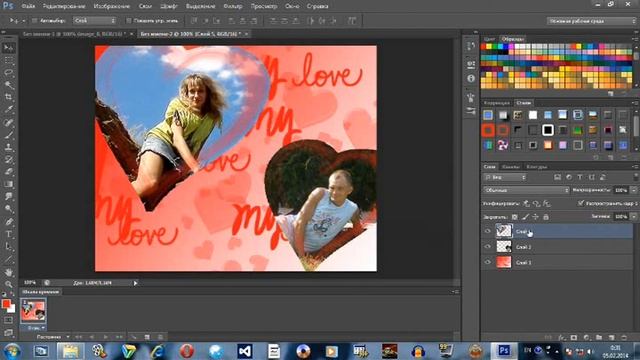640x360 pixels.
Task: Change screen mode icon at toolbox bottom
Action: pyautogui.click(x=8, y=333)
